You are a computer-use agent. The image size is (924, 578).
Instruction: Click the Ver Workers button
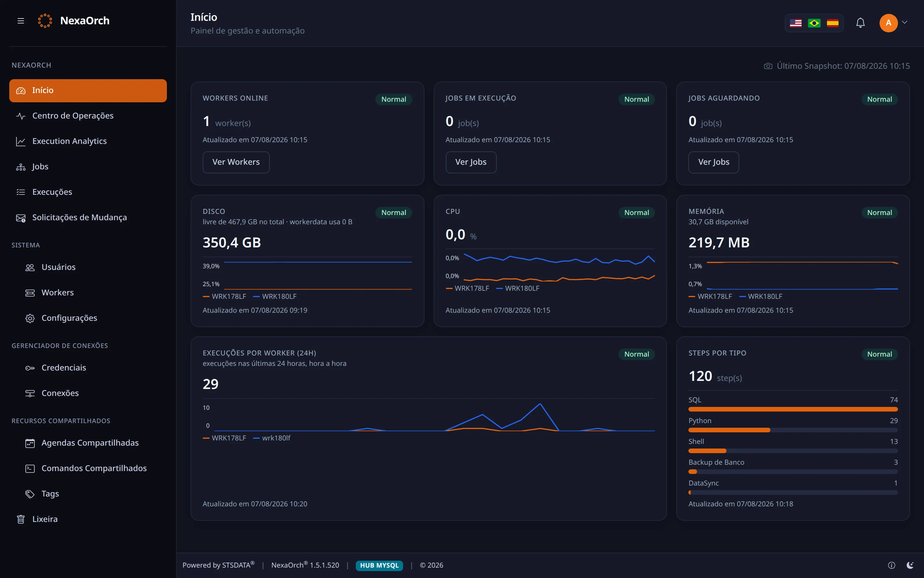click(236, 162)
